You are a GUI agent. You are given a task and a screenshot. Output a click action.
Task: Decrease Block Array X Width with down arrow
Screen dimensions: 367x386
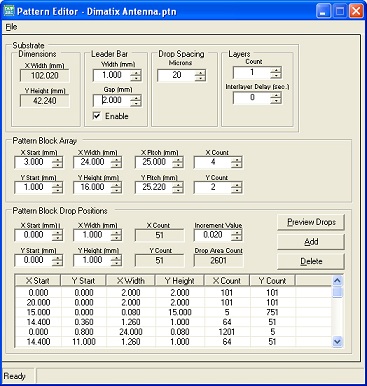point(116,165)
